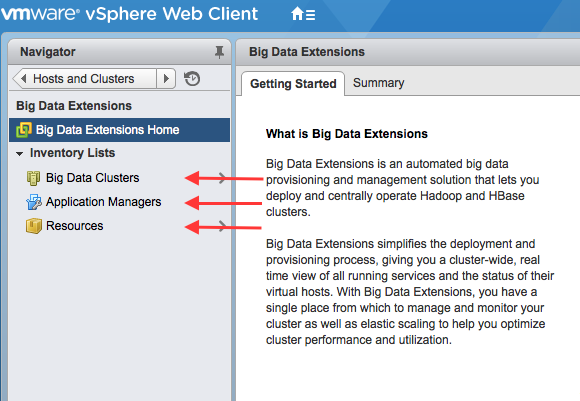Click the Big Data Extensions navigator heading
This screenshot has width=580, height=401.
tap(74, 106)
